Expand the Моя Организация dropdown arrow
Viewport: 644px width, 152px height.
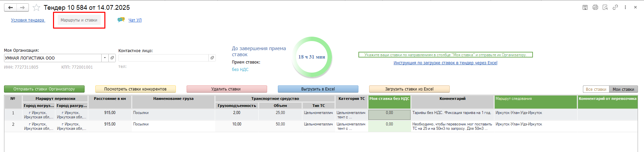point(105,58)
